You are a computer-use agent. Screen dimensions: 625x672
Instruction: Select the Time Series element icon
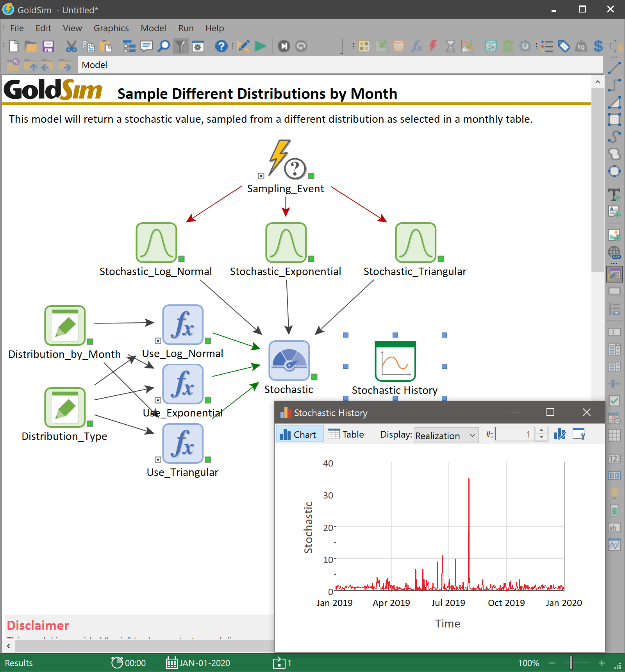(x=468, y=46)
